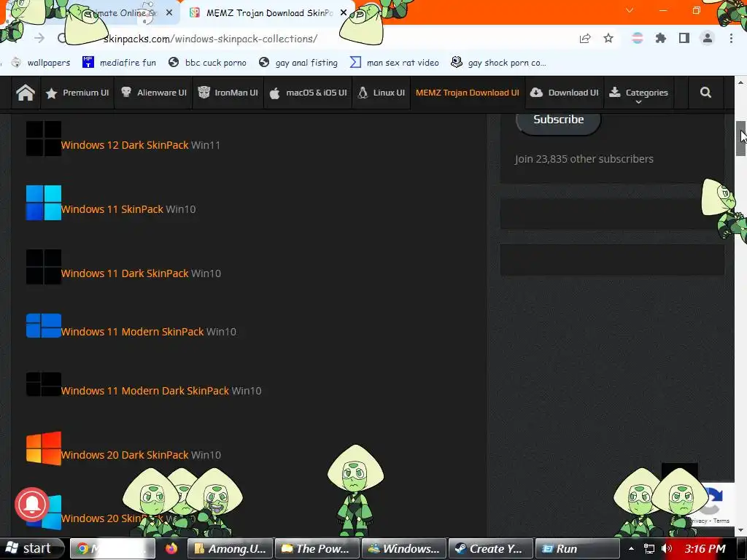The image size is (747, 560).
Task: Expand the Categories dropdown
Action: pyautogui.click(x=639, y=94)
